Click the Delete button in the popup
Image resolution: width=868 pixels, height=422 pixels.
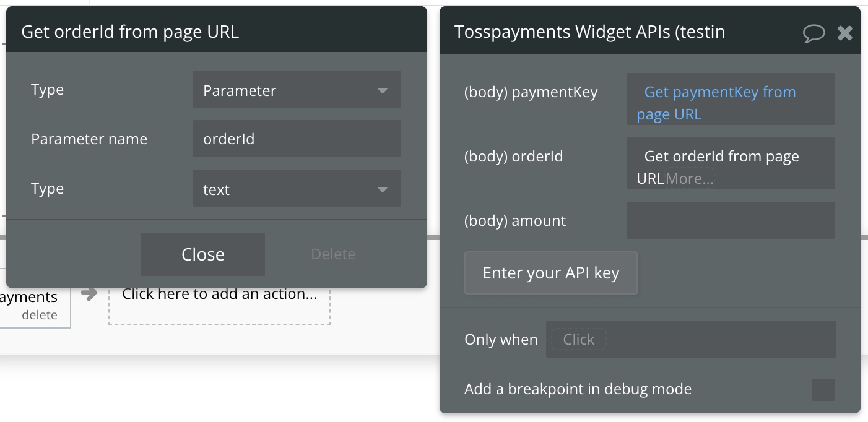(x=333, y=254)
